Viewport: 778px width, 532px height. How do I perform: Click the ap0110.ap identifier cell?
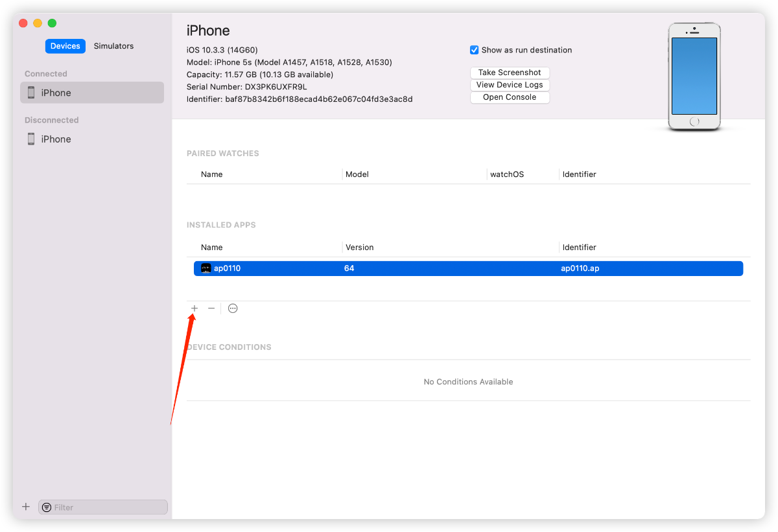pos(580,268)
